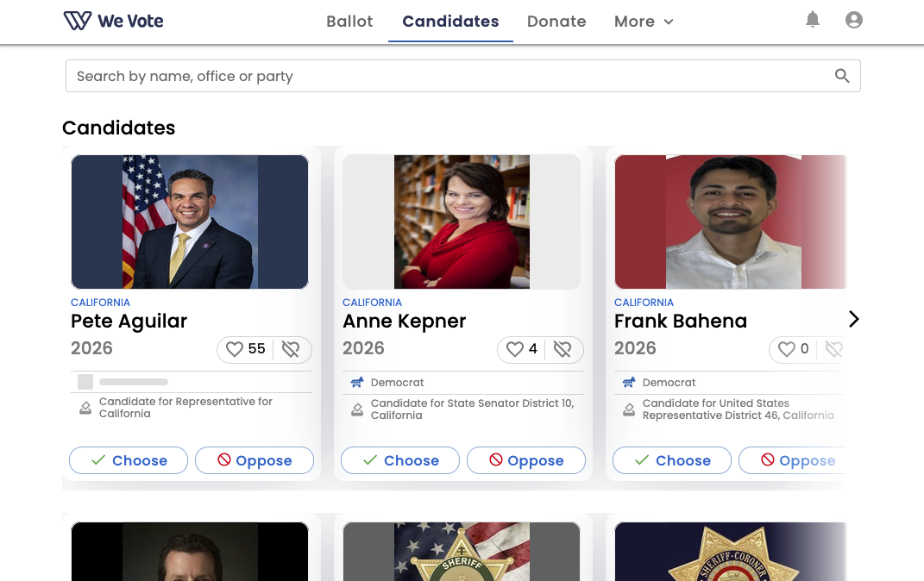924x581 pixels.
Task: Open the Anne Kepner name link
Action: pos(405,322)
